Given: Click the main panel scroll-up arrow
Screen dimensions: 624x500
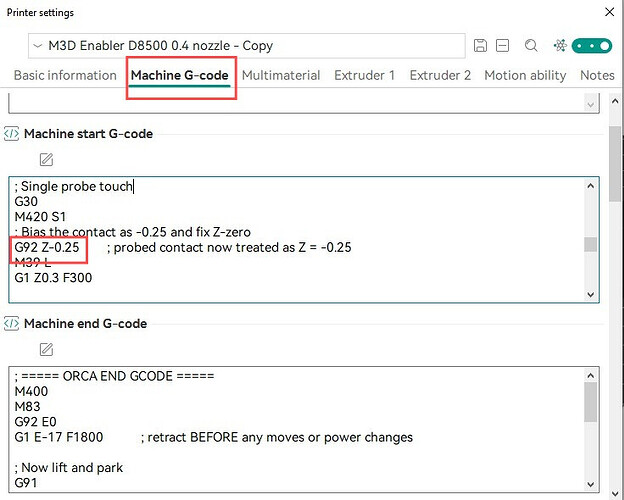Looking at the screenshot, I should (615, 101).
